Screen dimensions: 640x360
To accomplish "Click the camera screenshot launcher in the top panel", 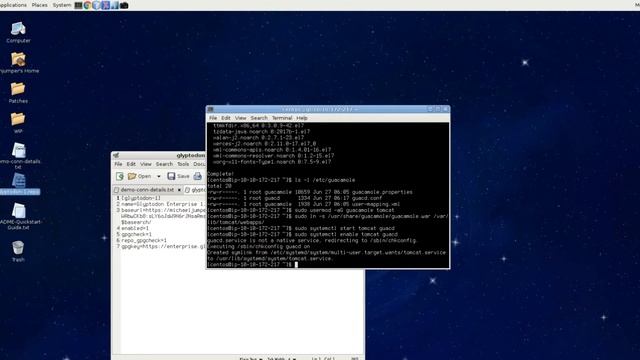I will (x=124, y=5).
